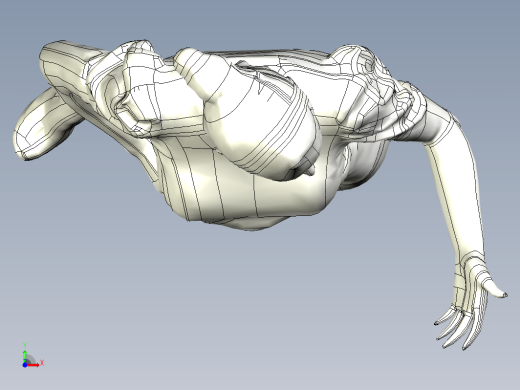This screenshot has width=520, height=390.
Task: Click the XYZ axis triad indicator
Action: 33,356
